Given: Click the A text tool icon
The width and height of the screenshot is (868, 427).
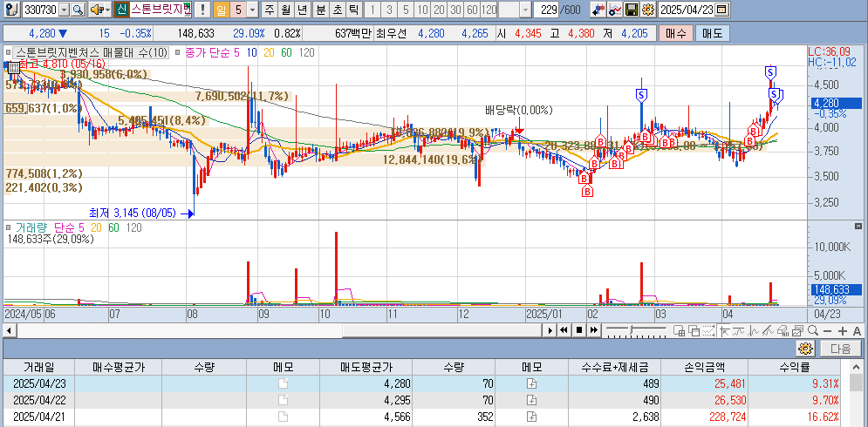Looking at the screenshot, I should pyautogui.click(x=858, y=331).
